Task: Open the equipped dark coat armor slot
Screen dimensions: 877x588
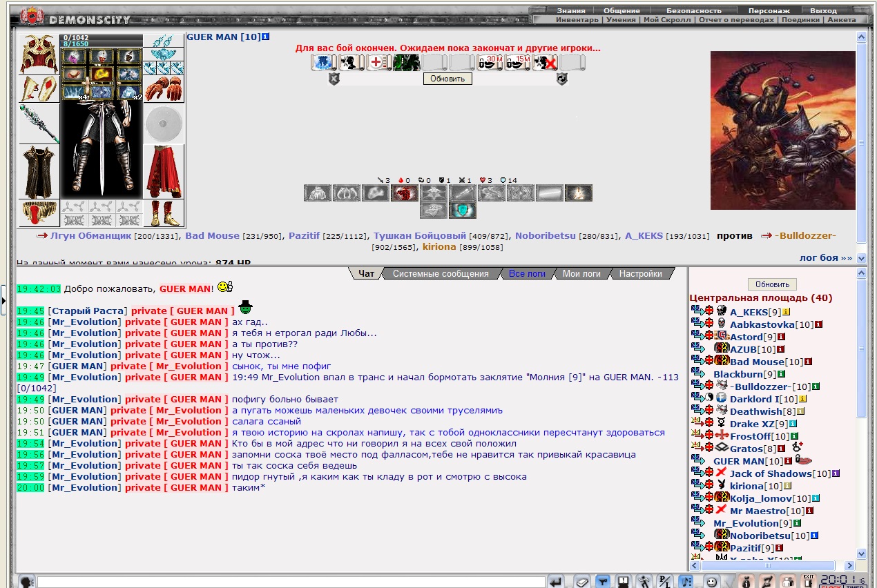Action: pyautogui.click(x=39, y=172)
